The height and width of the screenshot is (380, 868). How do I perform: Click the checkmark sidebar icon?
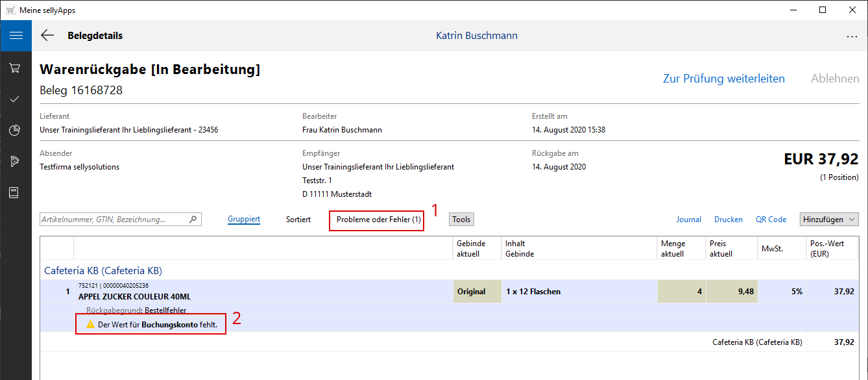(15, 99)
